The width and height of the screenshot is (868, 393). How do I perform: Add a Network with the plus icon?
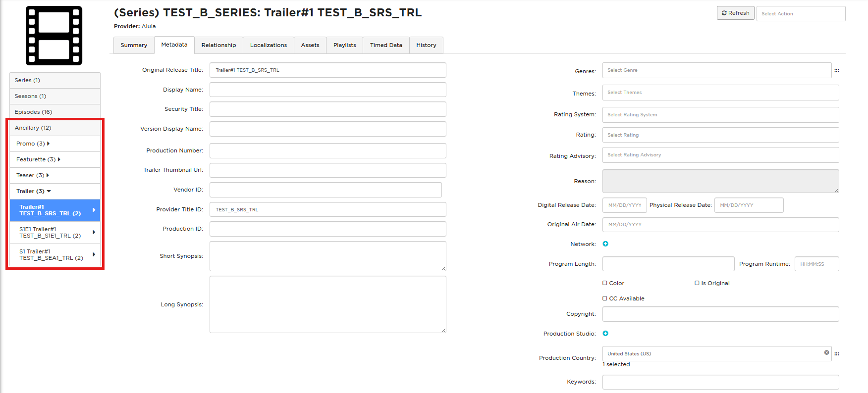[605, 244]
